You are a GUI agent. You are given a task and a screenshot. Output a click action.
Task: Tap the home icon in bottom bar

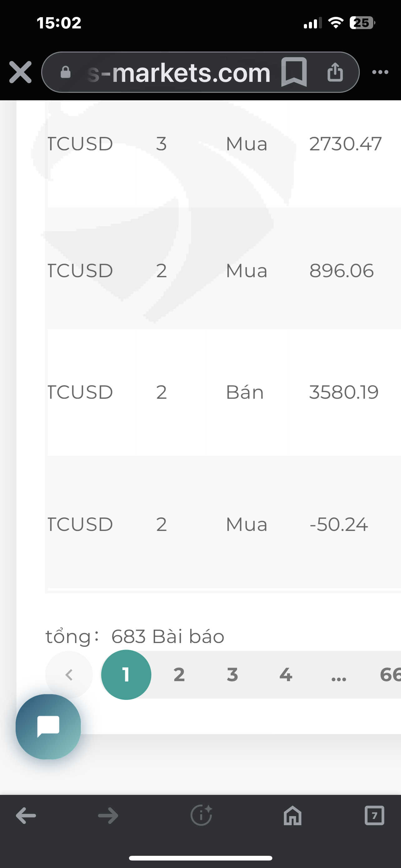292,816
